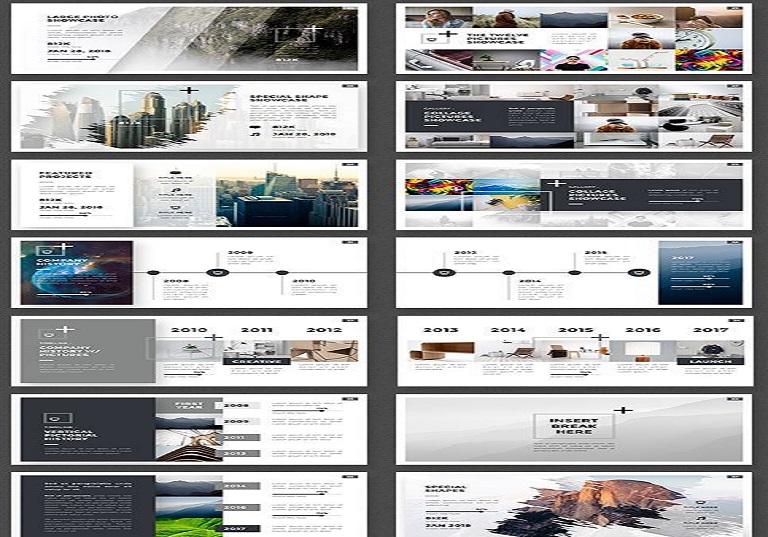
Task: Click the plus icon on dark Collage Pictures Showcase banner
Action: click(x=557, y=183)
